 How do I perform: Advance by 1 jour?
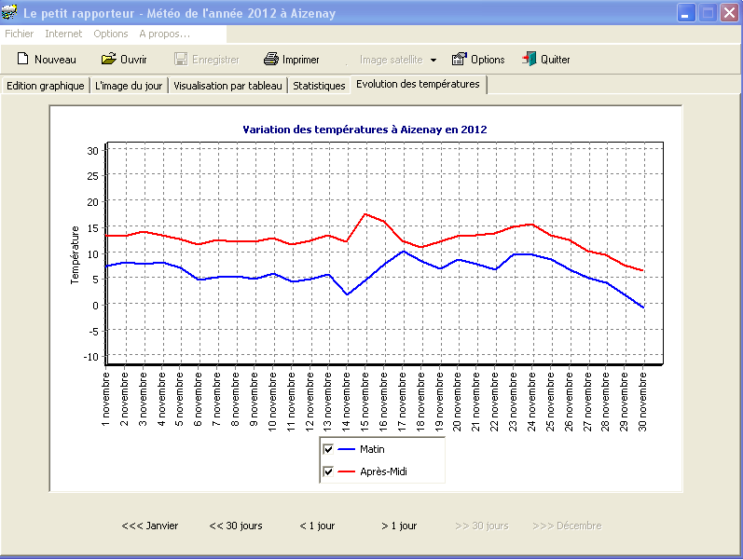pos(399,526)
